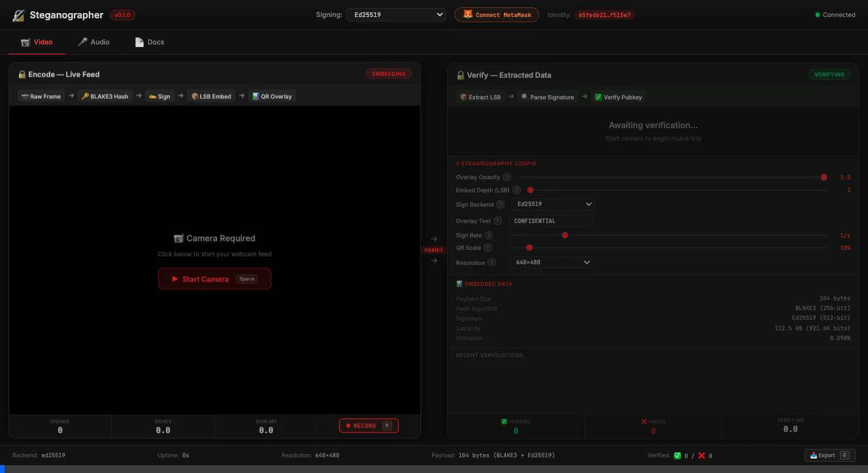The height and width of the screenshot is (473, 868).
Task: Click the EMBEDDING status badge
Action: pos(389,74)
